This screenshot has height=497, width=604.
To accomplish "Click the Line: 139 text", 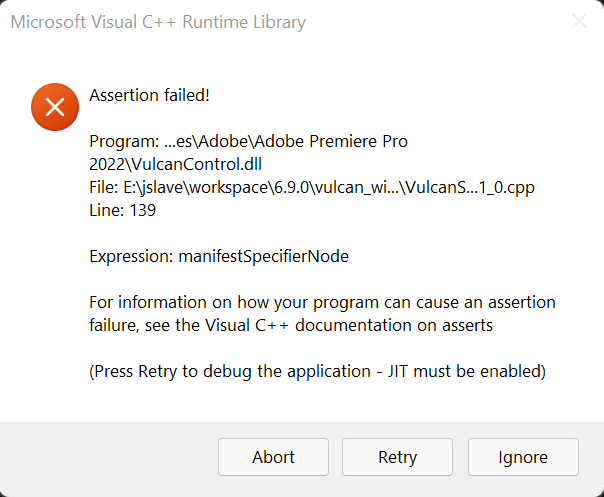I will click(x=122, y=210).
